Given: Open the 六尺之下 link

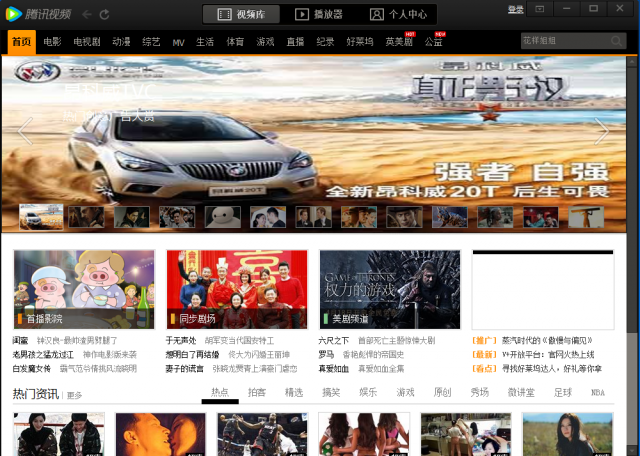Looking at the screenshot, I should tap(334, 340).
